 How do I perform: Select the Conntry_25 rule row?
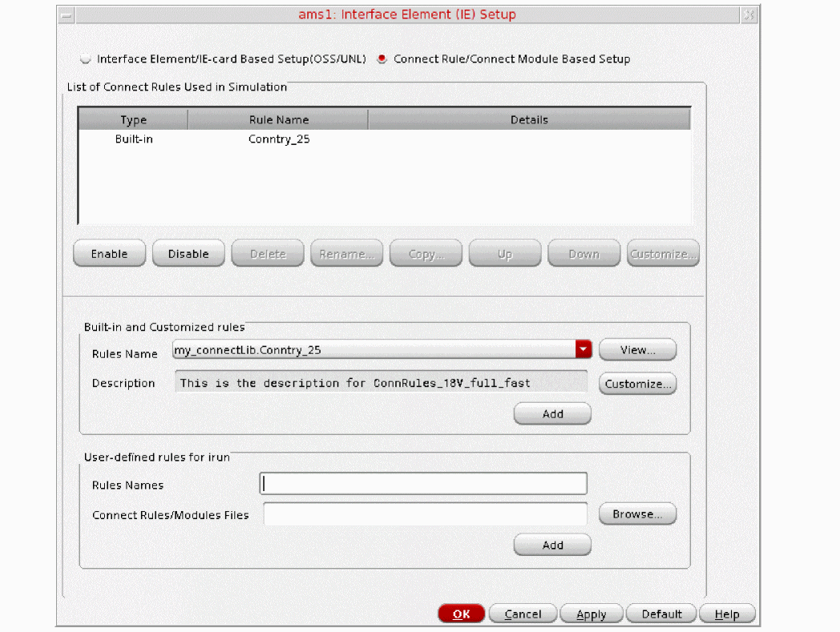pyautogui.click(x=279, y=139)
